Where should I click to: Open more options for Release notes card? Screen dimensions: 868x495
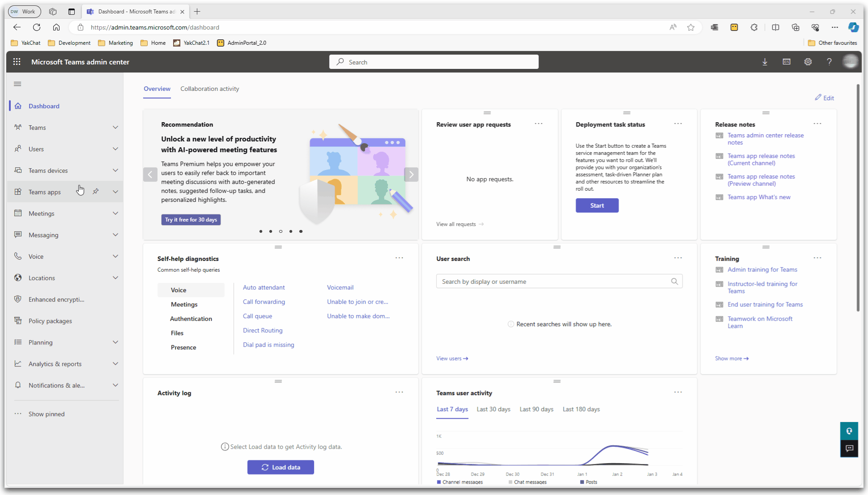pyautogui.click(x=817, y=124)
